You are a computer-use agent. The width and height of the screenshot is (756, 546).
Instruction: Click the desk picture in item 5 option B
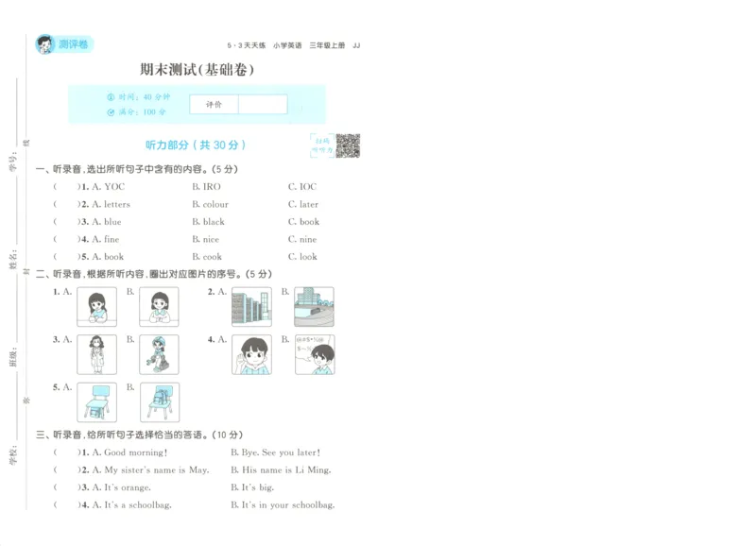[157, 400]
